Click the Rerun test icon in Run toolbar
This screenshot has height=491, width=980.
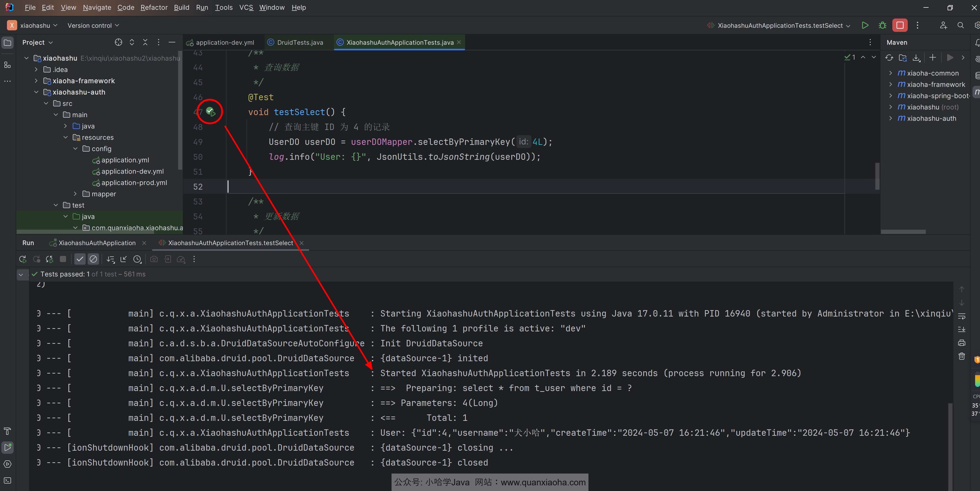coord(22,260)
